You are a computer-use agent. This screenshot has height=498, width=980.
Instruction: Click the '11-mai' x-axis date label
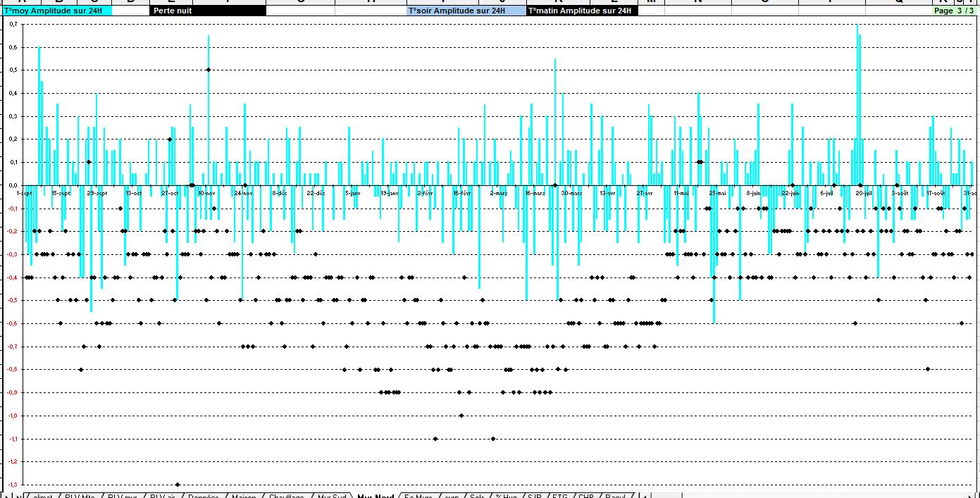[x=681, y=192]
